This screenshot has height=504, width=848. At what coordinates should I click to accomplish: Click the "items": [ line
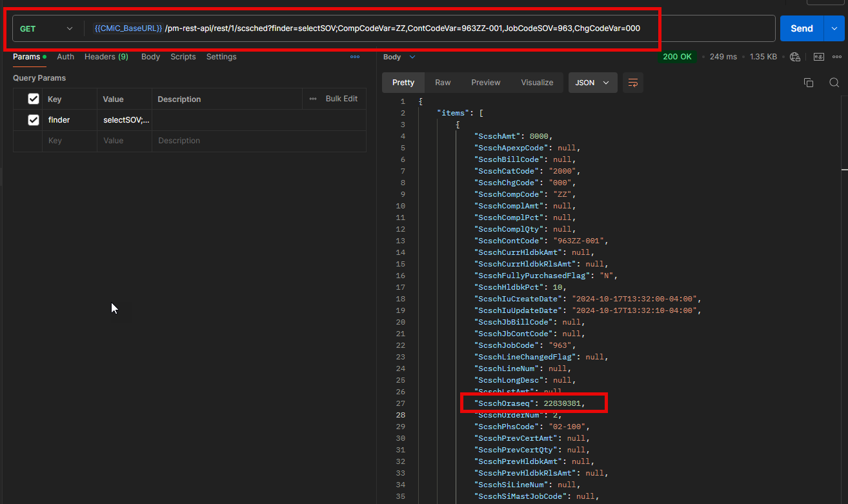tap(461, 113)
